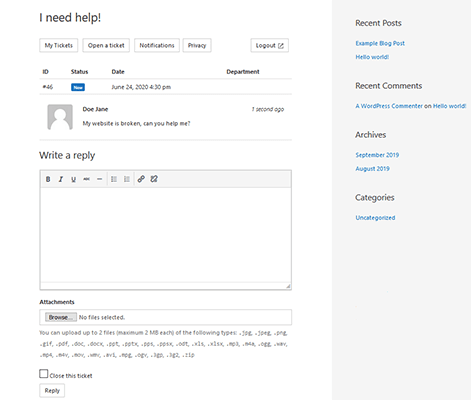This screenshot has width=471, height=400.
Task: Click the Recent Posts heading
Action: pyautogui.click(x=378, y=23)
